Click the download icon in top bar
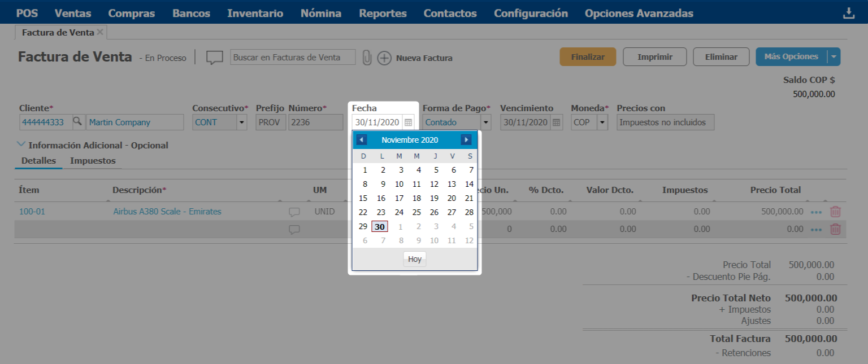The width and height of the screenshot is (868, 364). (x=849, y=14)
